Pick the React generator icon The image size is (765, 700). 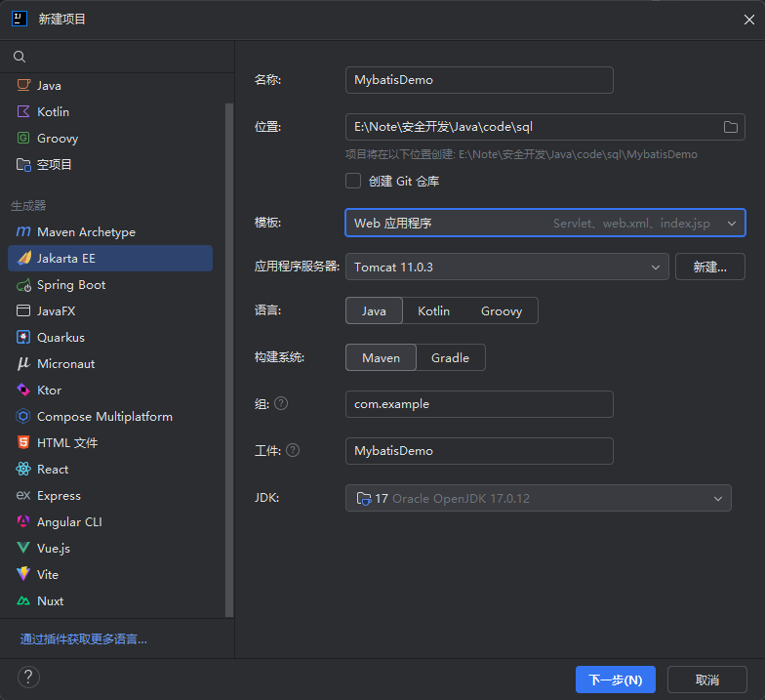23,469
